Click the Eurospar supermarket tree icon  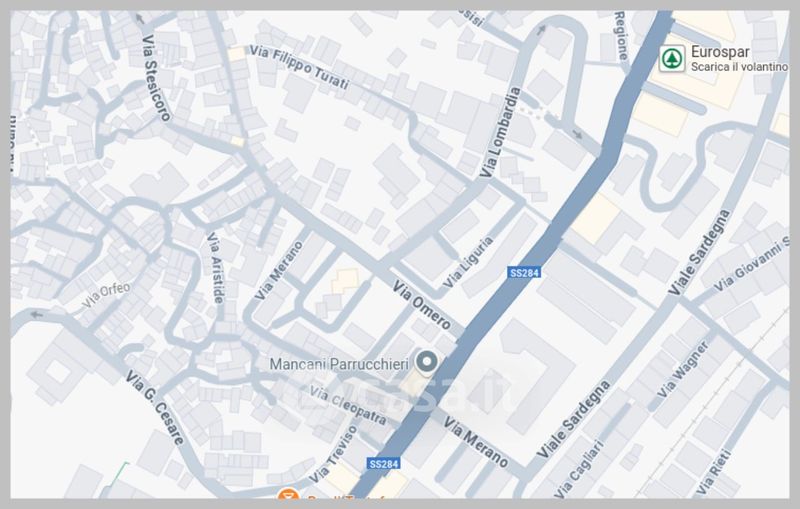coord(672,59)
